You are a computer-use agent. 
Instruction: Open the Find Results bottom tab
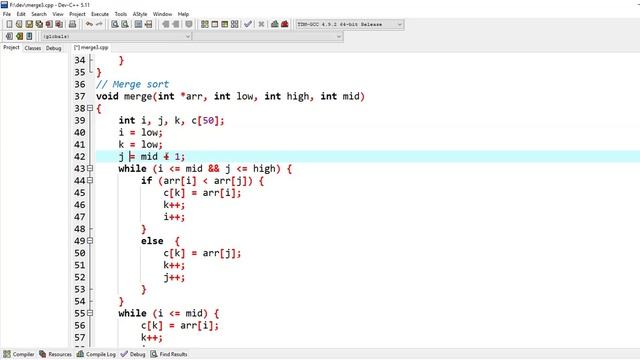(x=169, y=354)
